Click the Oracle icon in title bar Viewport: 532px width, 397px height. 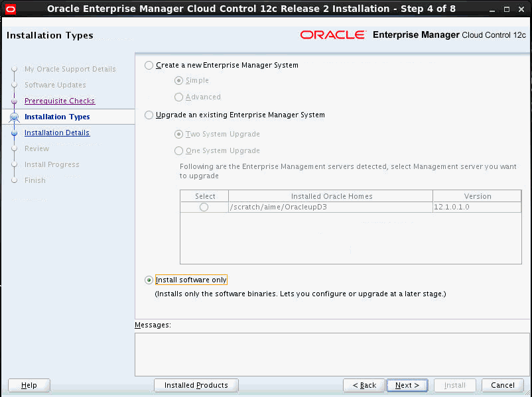tap(11, 9)
